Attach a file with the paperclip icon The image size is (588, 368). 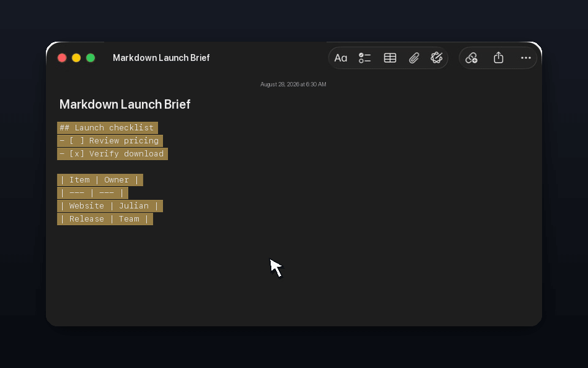[x=414, y=58]
